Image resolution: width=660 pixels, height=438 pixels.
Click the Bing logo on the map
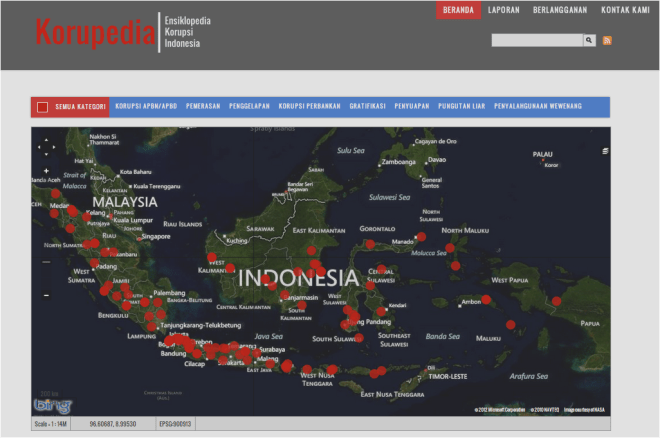pyautogui.click(x=50, y=405)
